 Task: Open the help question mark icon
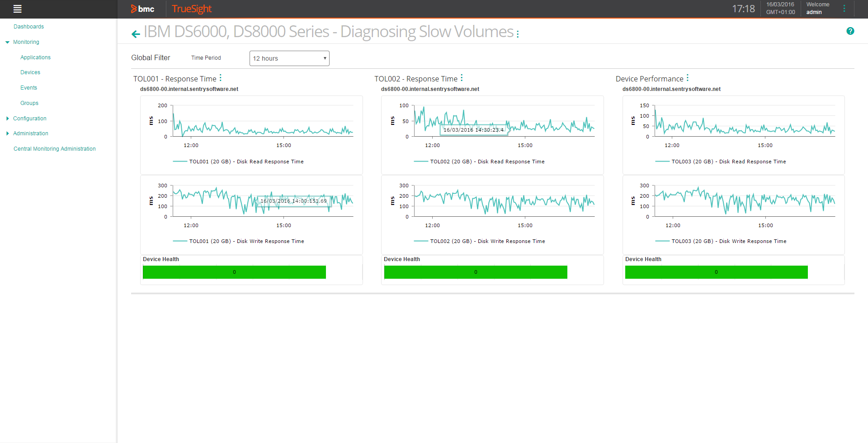tap(850, 31)
